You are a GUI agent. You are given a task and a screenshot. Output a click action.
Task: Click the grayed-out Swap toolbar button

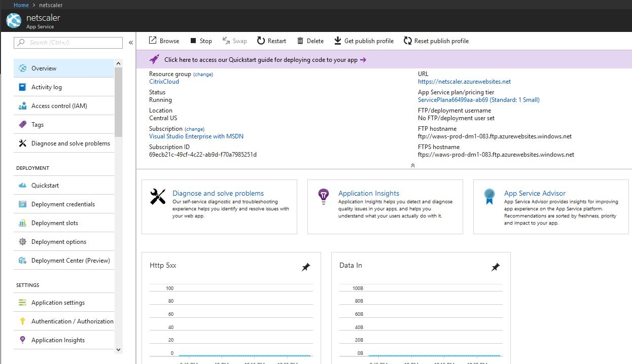point(234,41)
